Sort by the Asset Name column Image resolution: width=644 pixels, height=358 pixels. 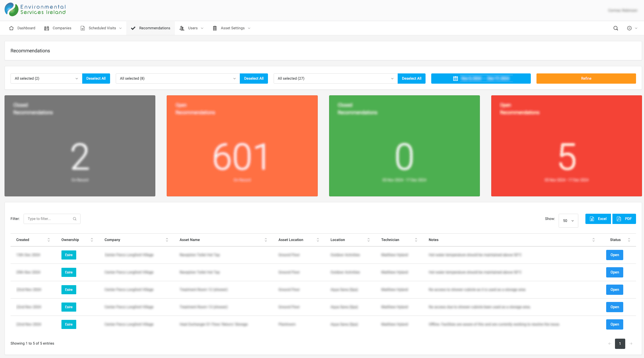click(x=223, y=240)
